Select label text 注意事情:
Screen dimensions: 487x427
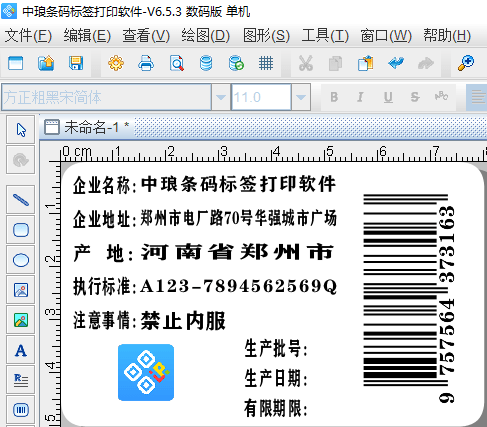(104, 321)
